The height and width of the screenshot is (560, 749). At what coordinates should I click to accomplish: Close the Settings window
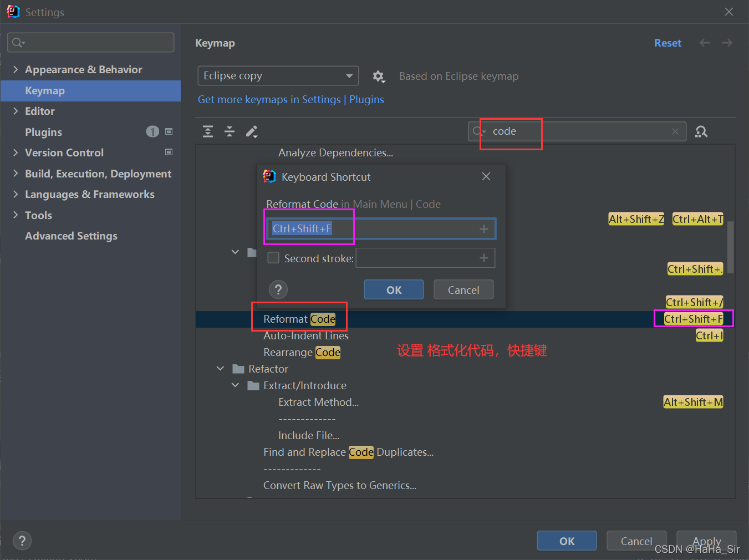[x=729, y=12]
